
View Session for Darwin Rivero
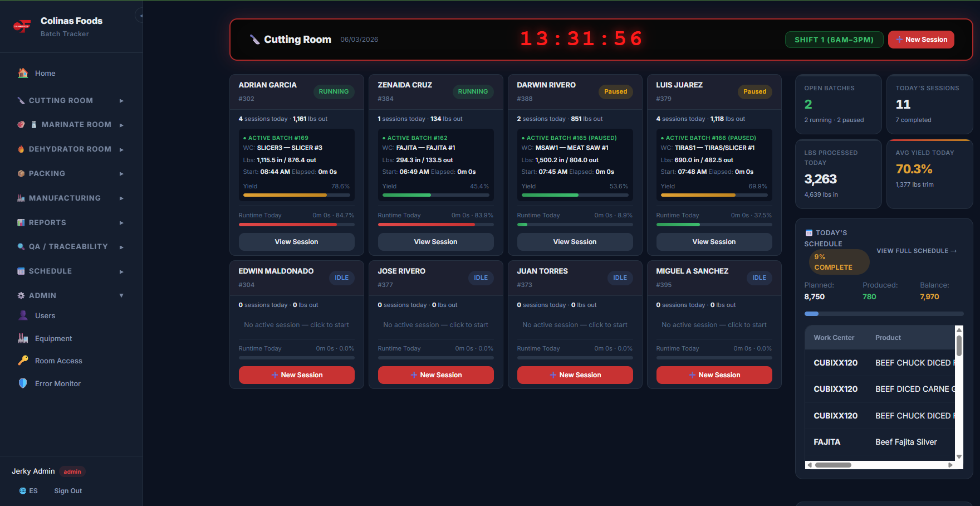(575, 242)
